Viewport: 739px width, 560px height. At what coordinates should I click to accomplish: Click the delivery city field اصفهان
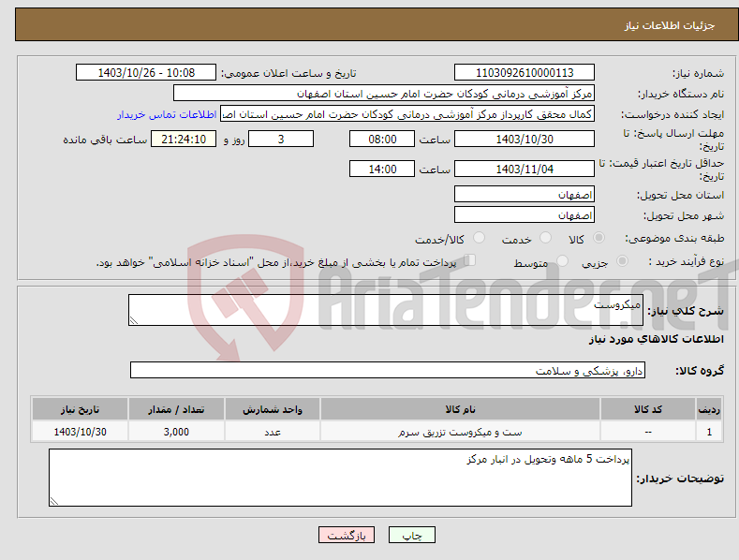click(x=525, y=215)
